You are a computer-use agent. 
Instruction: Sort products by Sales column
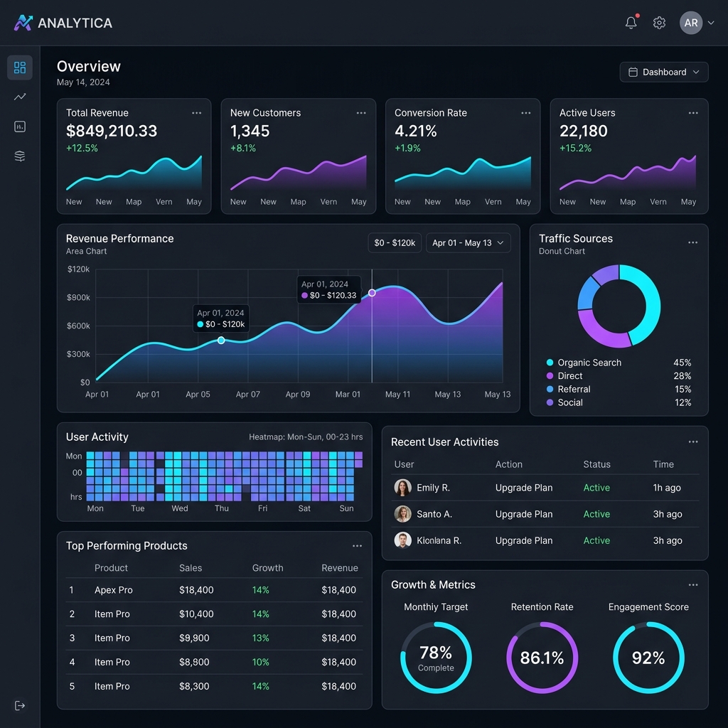[x=191, y=568]
